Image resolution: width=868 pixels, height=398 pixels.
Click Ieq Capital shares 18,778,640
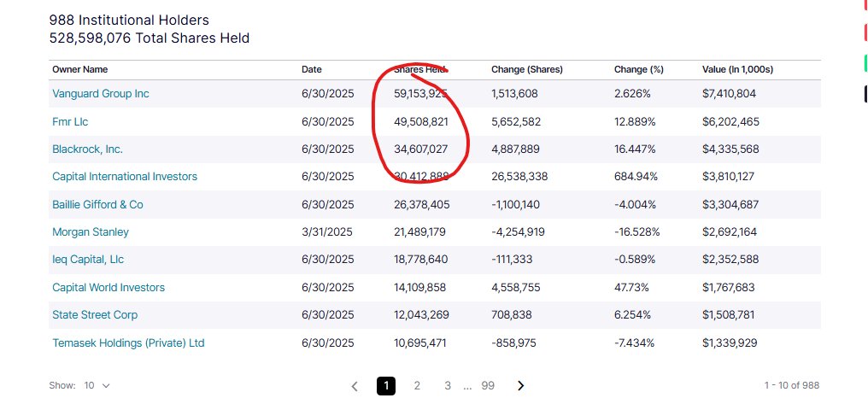click(420, 259)
